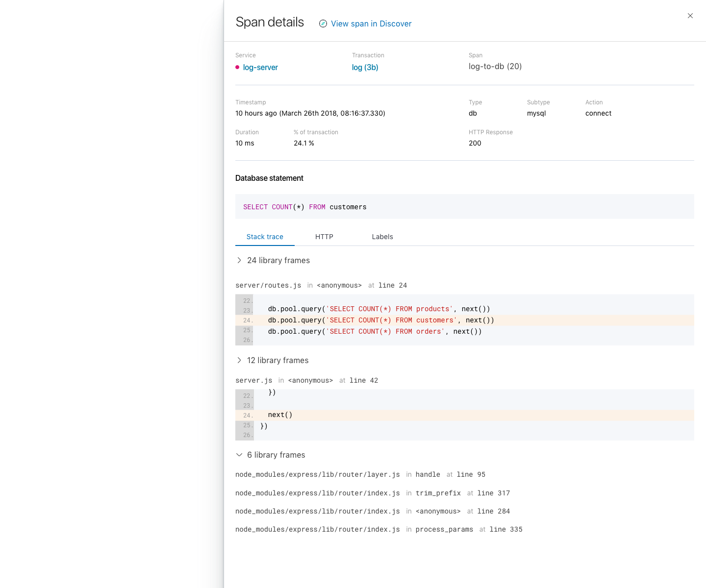Close the Span details flyout
Viewport: 706px width, 588px height.
click(690, 16)
